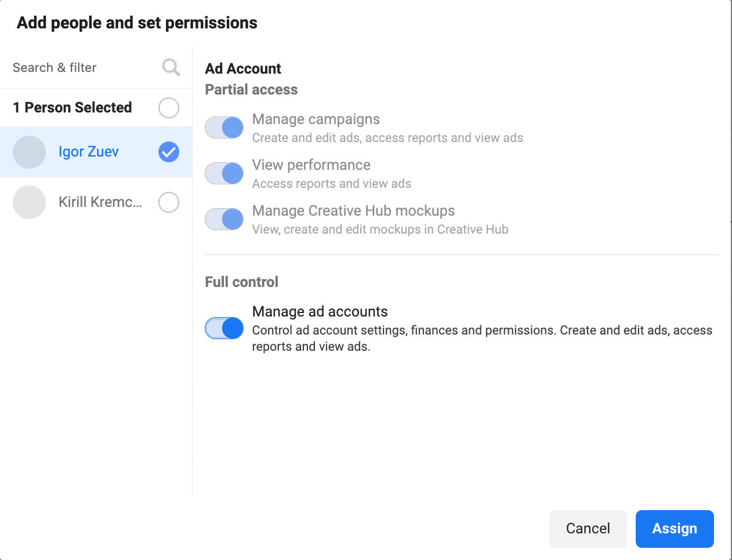Image resolution: width=732 pixels, height=560 pixels.
Task: Select the Igor Zuev name
Action: pyautogui.click(x=89, y=152)
